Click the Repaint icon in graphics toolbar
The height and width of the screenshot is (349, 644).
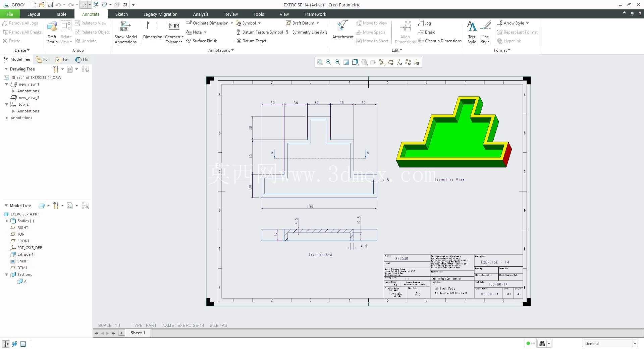pos(346,62)
